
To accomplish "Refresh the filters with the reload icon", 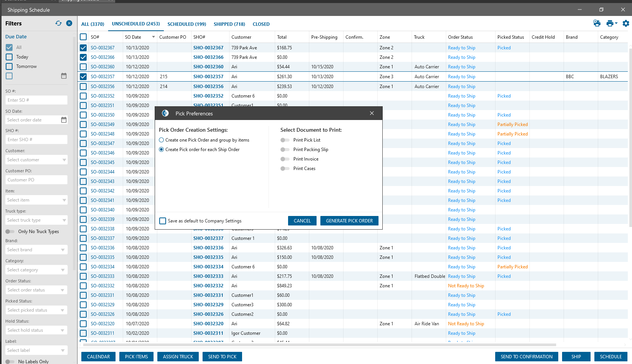I will click(59, 23).
